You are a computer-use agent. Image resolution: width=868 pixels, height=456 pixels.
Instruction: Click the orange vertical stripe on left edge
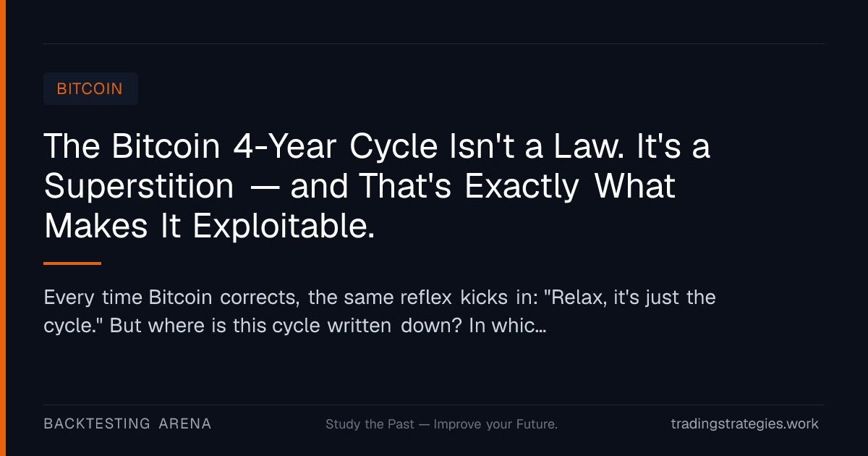point(3,228)
